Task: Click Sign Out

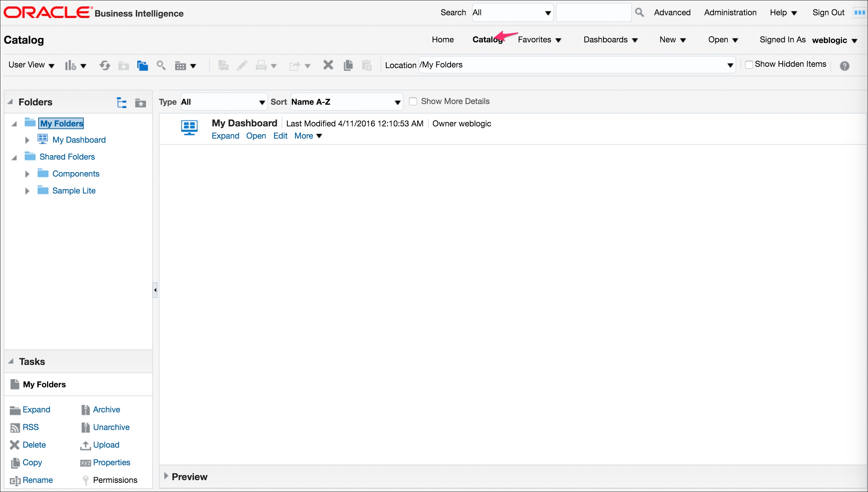Action: 828,13
